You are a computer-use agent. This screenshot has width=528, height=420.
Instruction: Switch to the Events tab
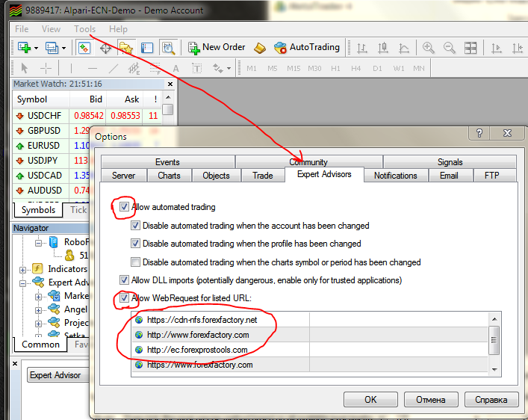[167, 162]
